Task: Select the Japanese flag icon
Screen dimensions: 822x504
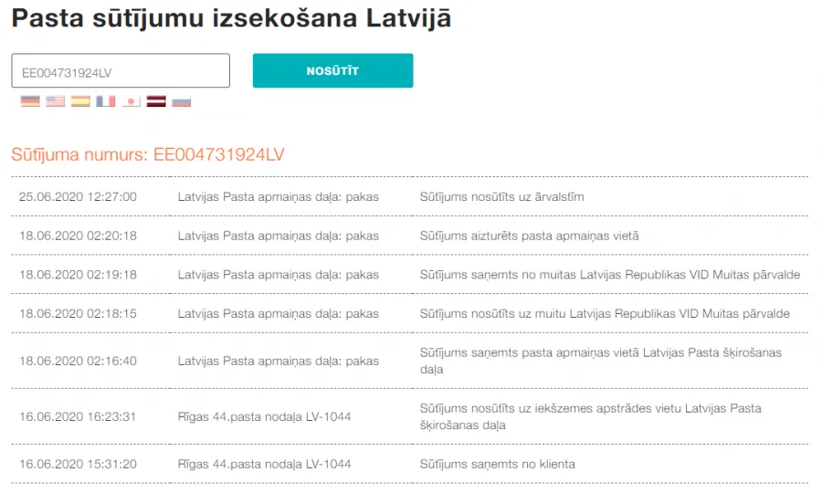Action: coord(131,101)
